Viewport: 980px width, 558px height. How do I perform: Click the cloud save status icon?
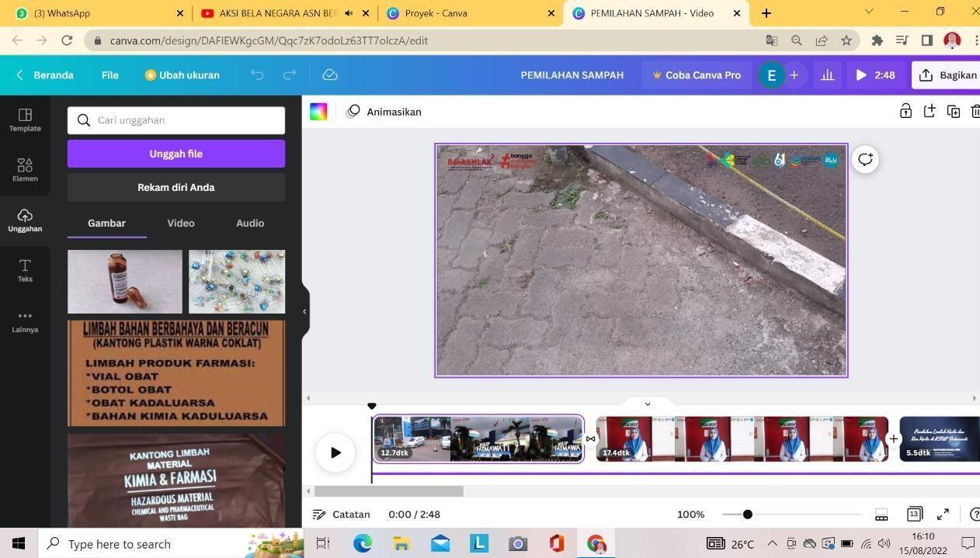click(x=330, y=75)
